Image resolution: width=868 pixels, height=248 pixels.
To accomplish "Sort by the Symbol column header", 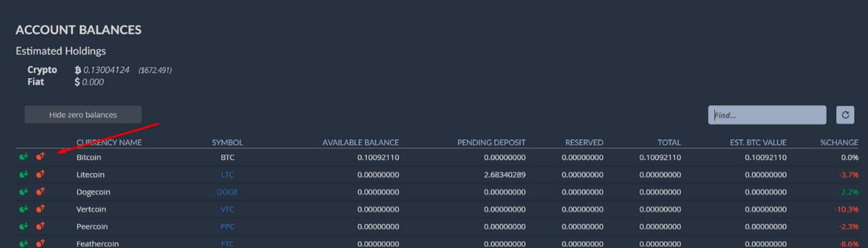I will [x=228, y=142].
